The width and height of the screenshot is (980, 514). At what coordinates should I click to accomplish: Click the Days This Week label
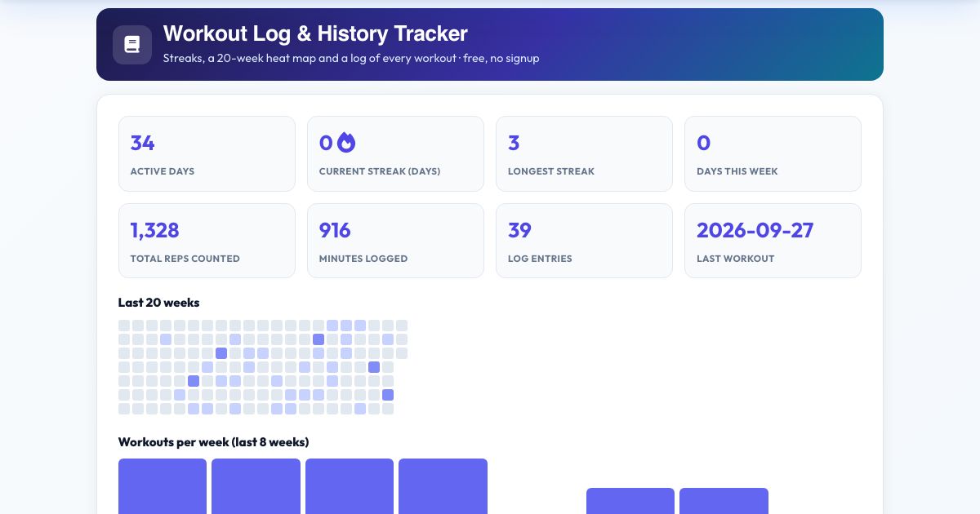tap(737, 171)
